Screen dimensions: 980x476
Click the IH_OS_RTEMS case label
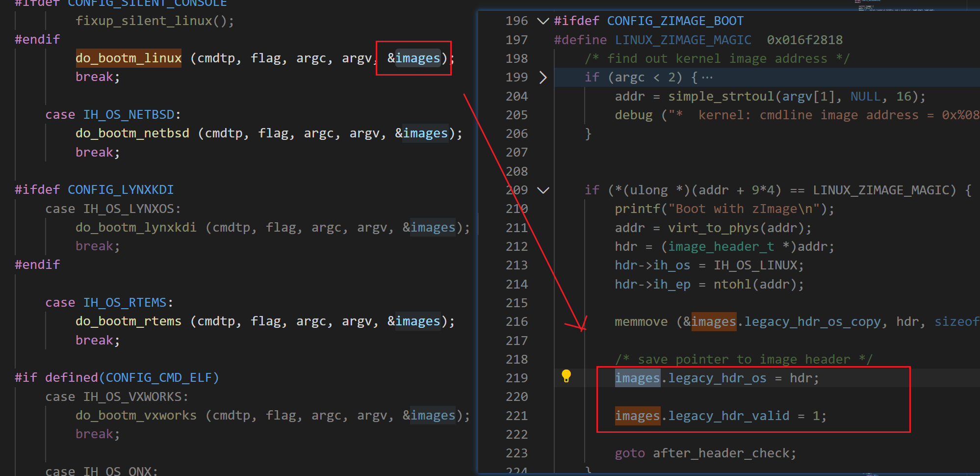click(125, 302)
